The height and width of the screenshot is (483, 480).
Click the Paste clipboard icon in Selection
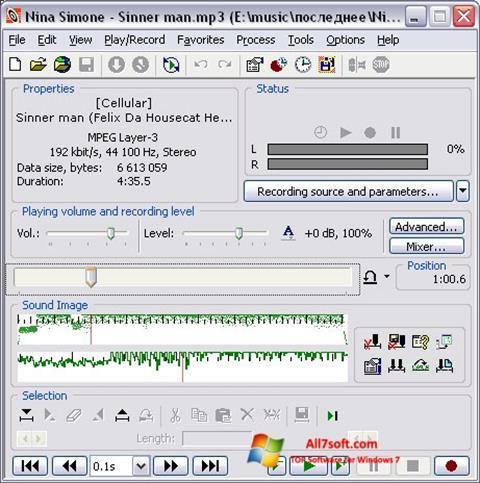click(223, 415)
